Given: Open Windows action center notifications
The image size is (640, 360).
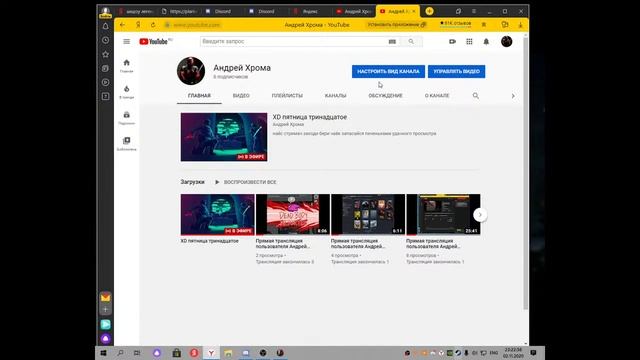Looking at the screenshot, I should click(x=533, y=353).
